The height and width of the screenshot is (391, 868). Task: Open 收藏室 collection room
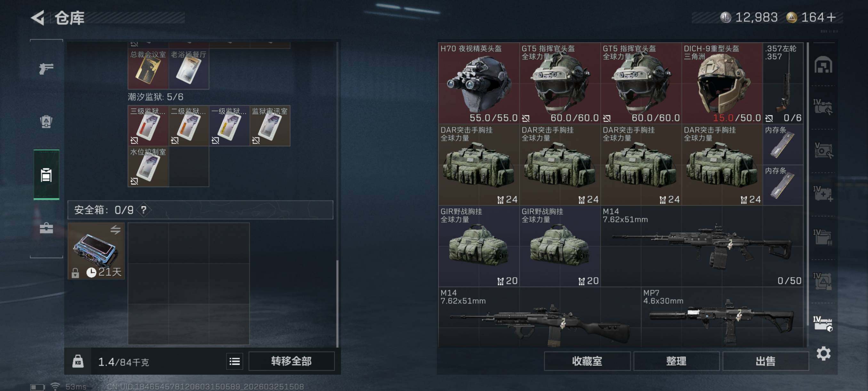[x=587, y=361]
